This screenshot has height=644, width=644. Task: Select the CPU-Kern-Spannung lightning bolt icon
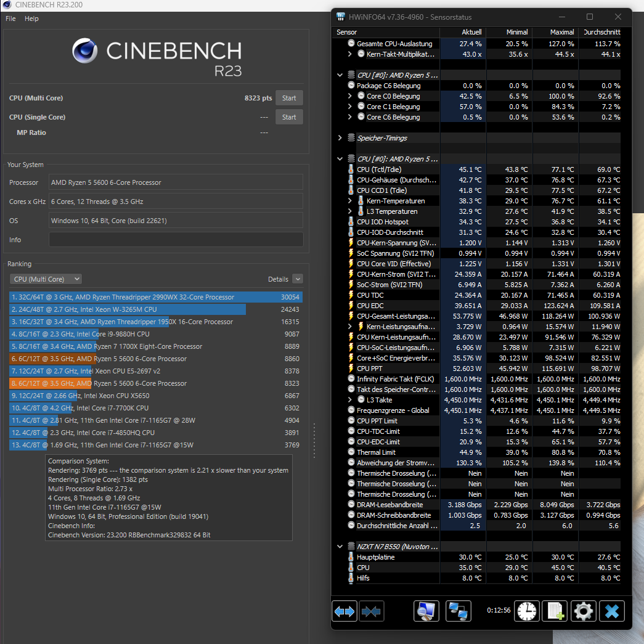point(351,243)
